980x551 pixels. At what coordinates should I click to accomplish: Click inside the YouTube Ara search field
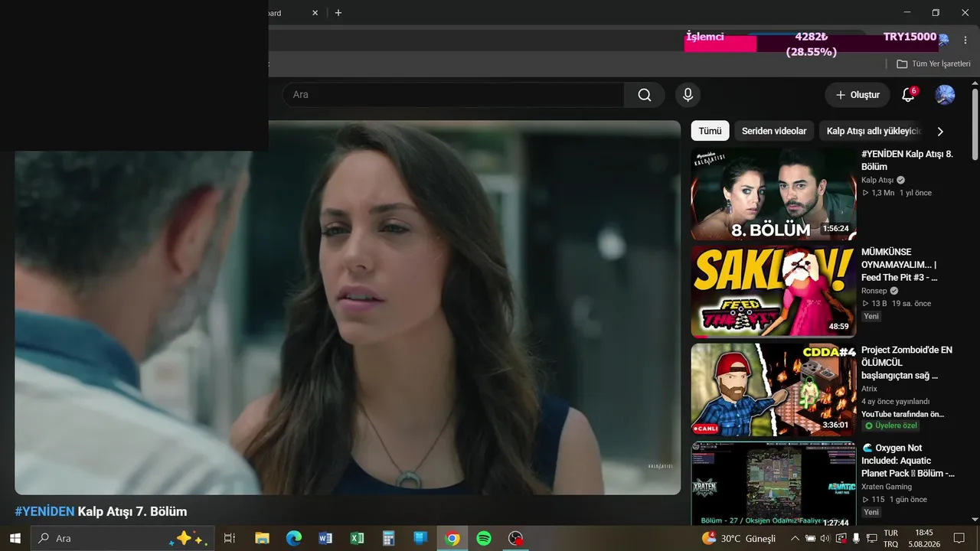point(453,95)
